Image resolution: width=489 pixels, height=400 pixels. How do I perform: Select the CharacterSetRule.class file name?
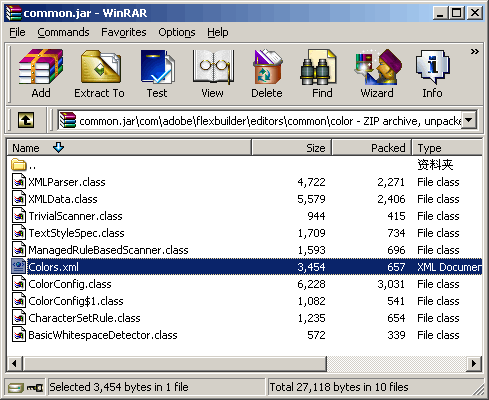[x=84, y=318]
